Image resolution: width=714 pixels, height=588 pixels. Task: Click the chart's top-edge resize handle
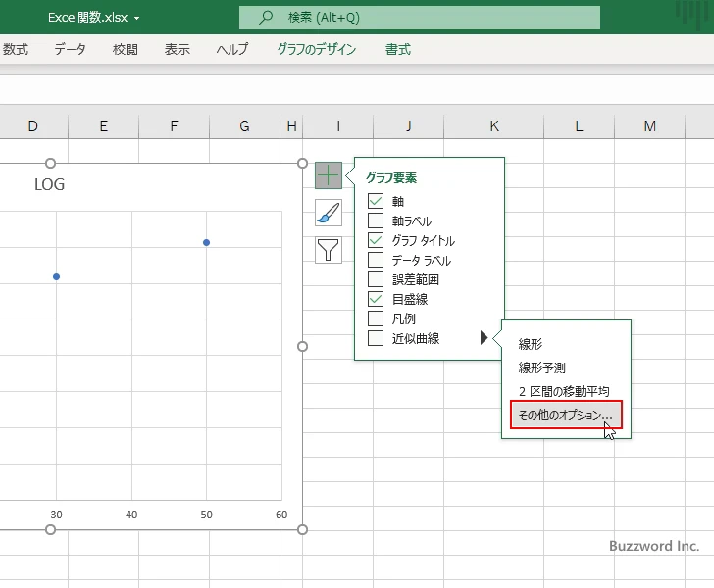coord(51,163)
